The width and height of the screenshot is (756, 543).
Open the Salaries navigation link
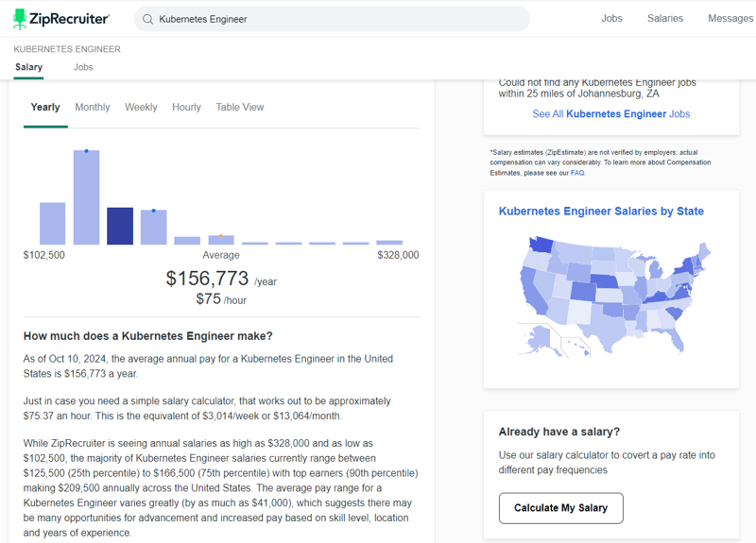coord(665,18)
